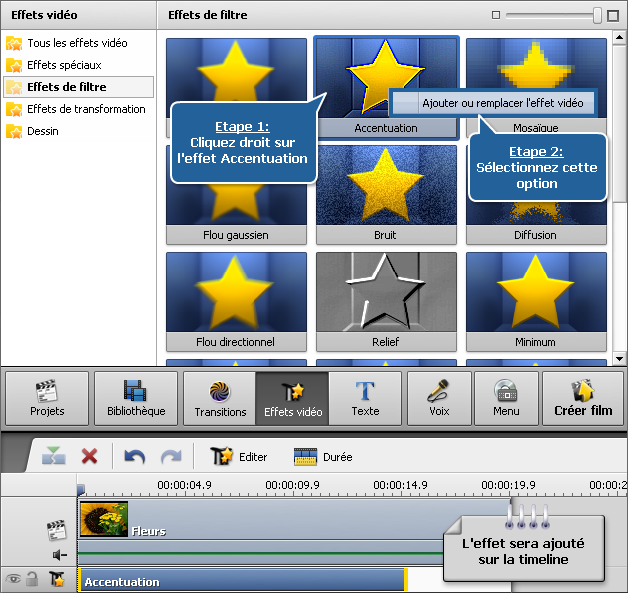
Task: Toggle the effects track lock
Action: 33,580
